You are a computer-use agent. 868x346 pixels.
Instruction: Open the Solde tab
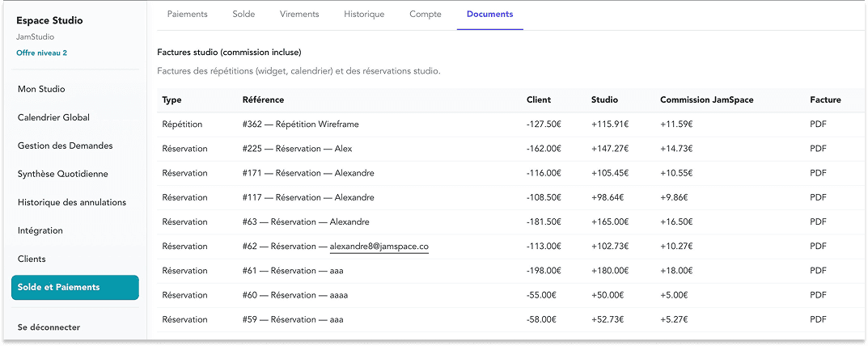[243, 15]
